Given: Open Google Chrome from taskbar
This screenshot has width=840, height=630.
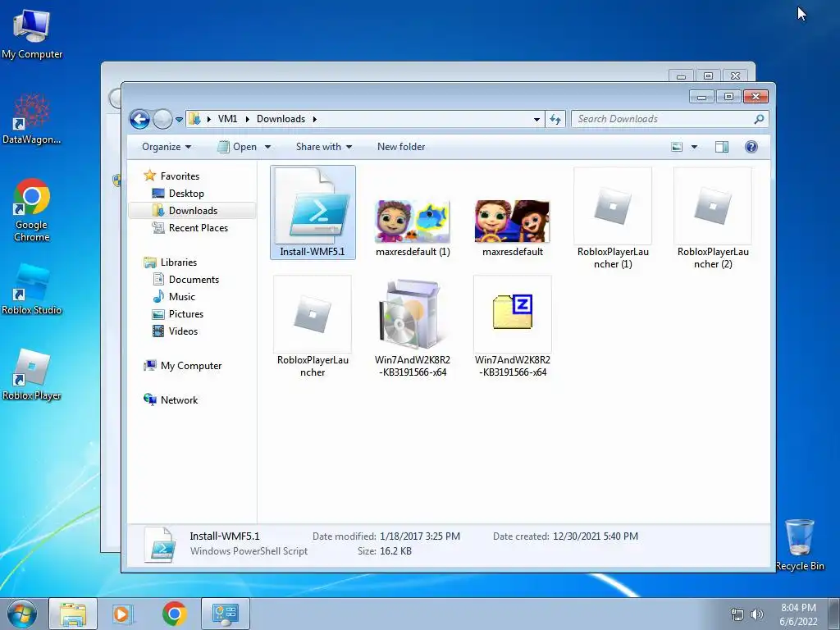Looking at the screenshot, I should click(174, 614).
